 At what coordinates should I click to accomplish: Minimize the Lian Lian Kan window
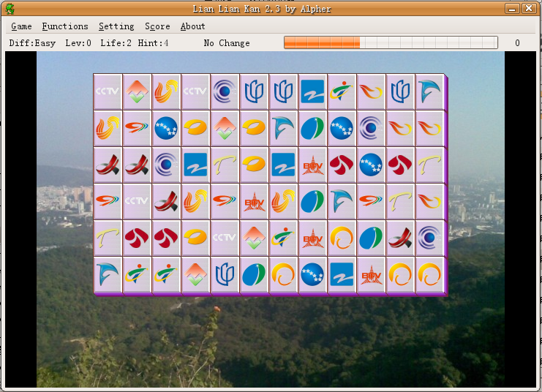point(512,8)
